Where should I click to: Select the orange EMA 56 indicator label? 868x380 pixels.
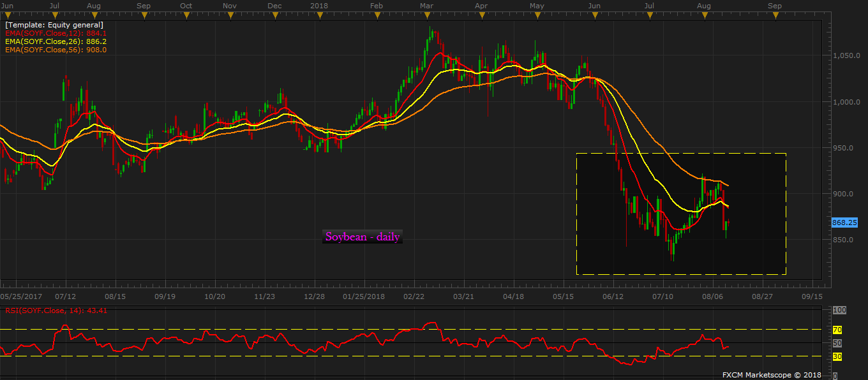coord(56,50)
